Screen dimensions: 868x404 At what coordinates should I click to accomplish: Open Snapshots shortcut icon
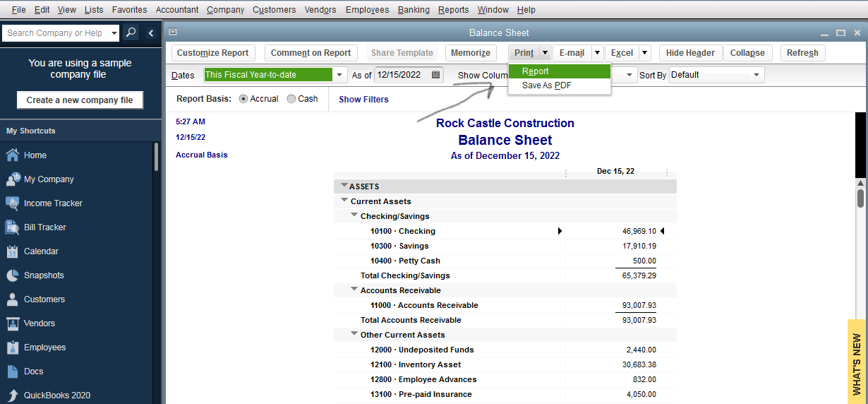point(13,275)
